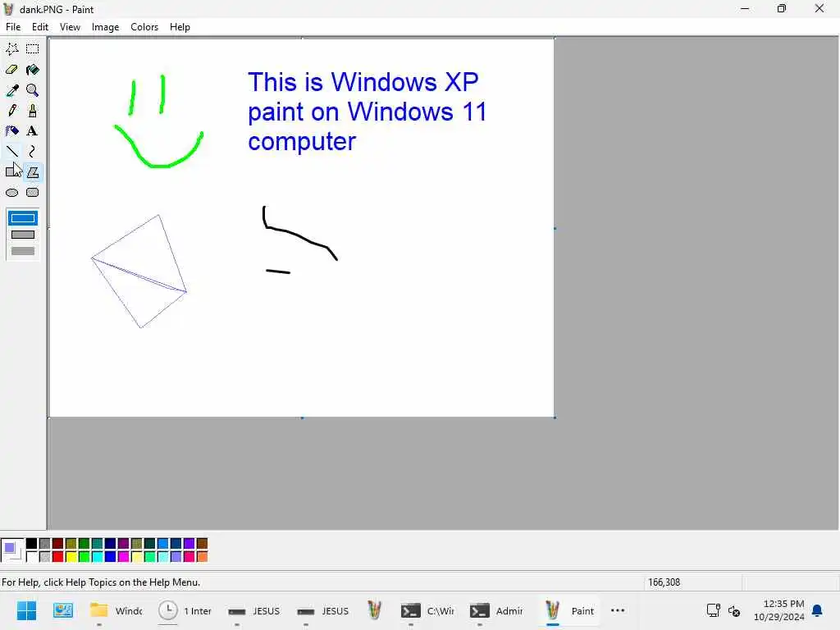Select the brown color swatch

(x=202, y=544)
